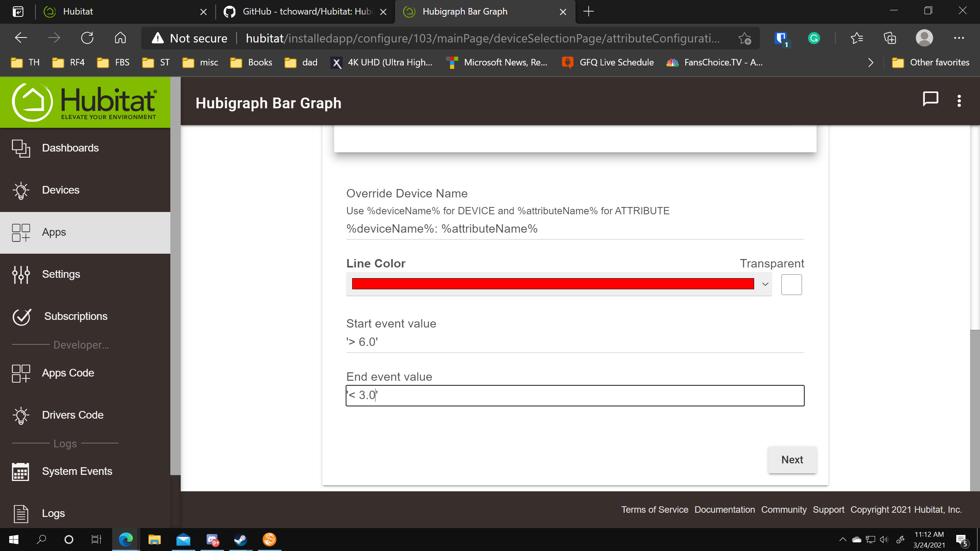Open the three-dot menu in Hubigraph header
This screenshot has width=980, height=551.
pyautogui.click(x=959, y=101)
